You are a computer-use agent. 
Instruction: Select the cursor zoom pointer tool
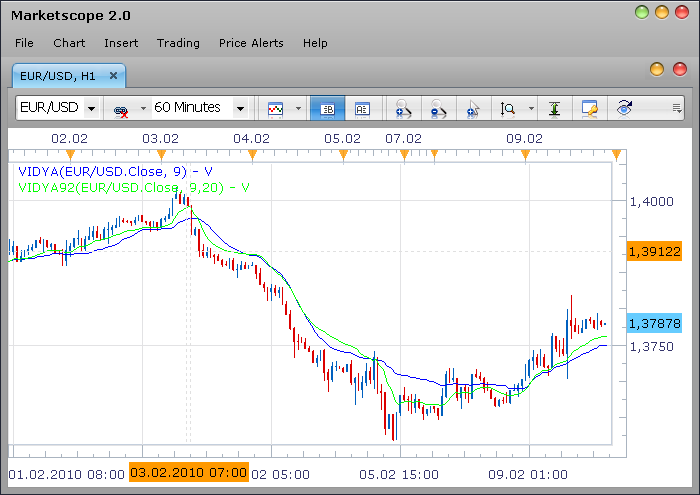tap(473, 109)
